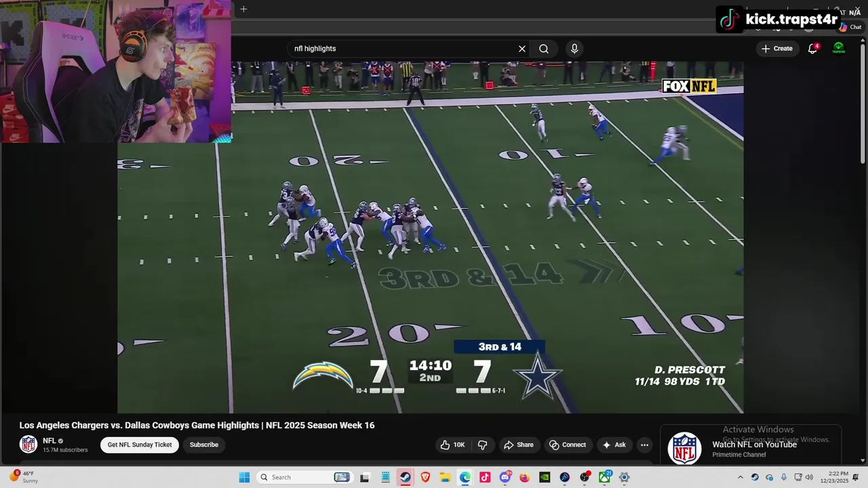Open Firefox from the taskbar
The height and width of the screenshot is (488, 868).
pyautogui.click(x=524, y=477)
